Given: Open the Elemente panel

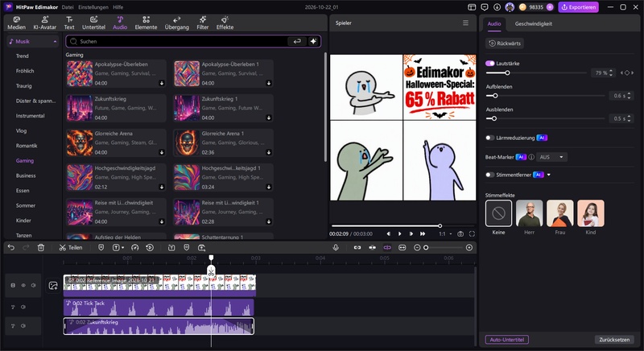Looking at the screenshot, I should (146, 23).
